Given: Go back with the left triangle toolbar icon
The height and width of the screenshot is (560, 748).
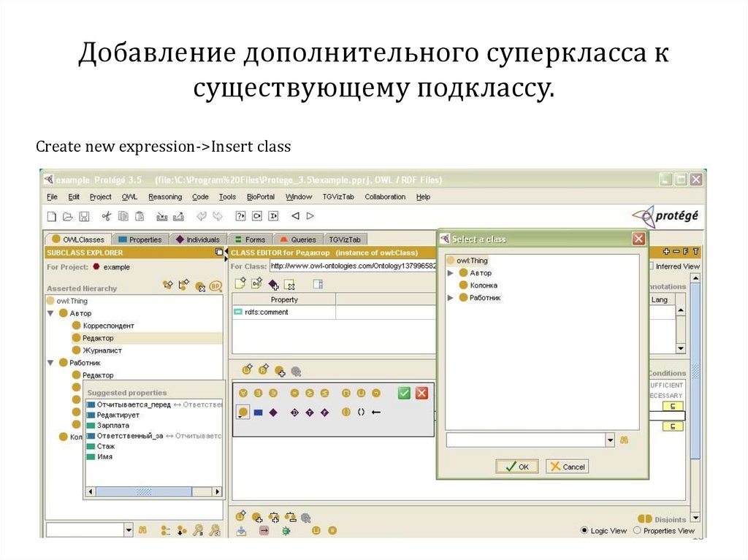Looking at the screenshot, I should pyautogui.click(x=295, y=216).
